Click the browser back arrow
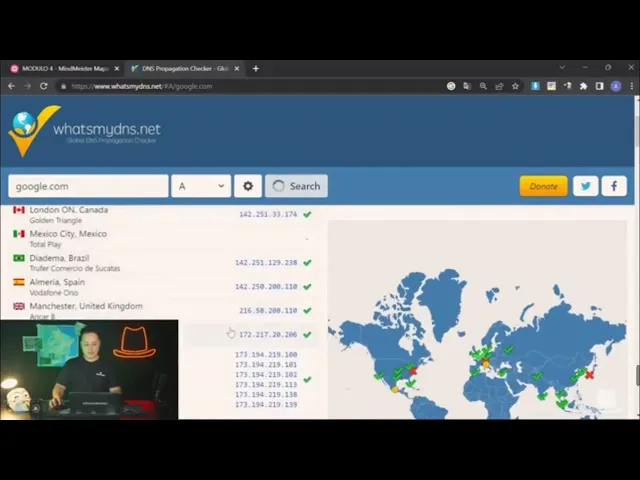640x480 pixels. [x=11, y=86]
